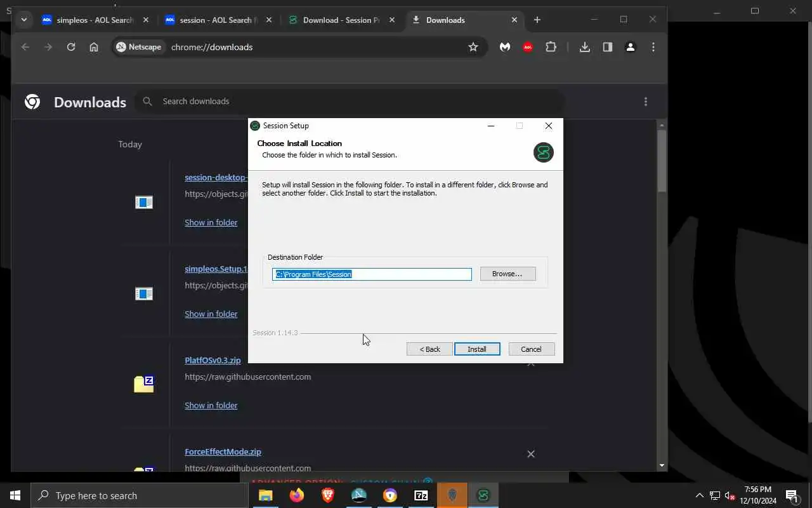This screenshot has height=508, width=812.
Task: Open the Downloads page more actions menu
Action: [x=646, y=102]
